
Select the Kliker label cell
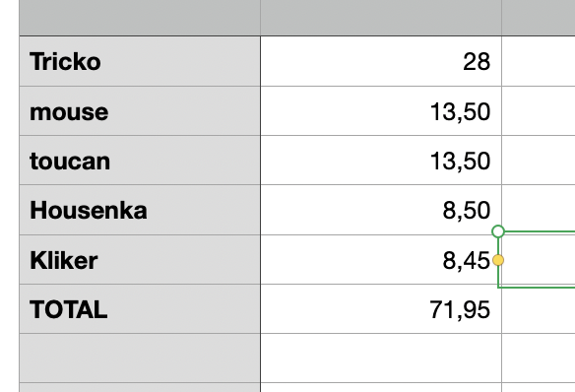140,260
